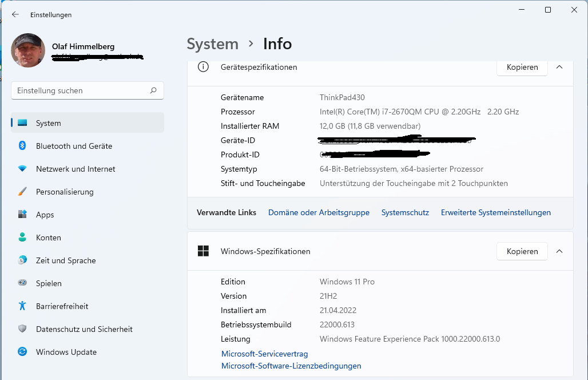This screenshot has width=588, height=380.
Task: Select the device name ThinkPad430
Action: click(342, 97)
